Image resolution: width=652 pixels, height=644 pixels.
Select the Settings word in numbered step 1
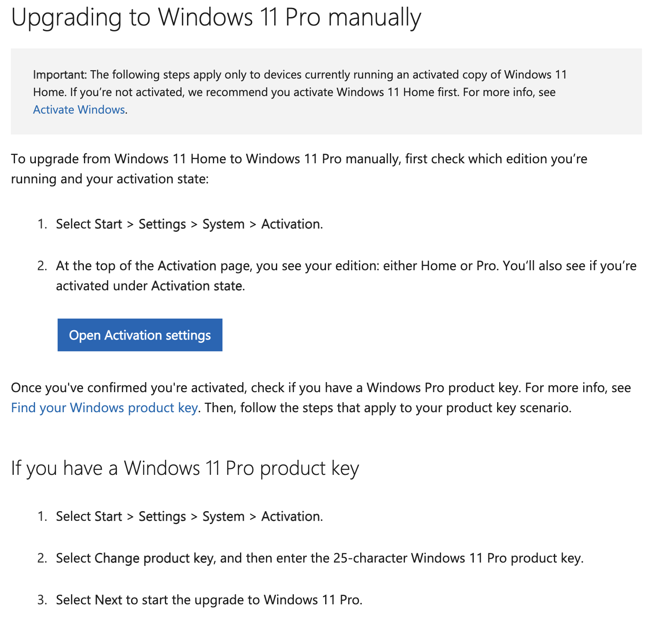[x=162, y=224]
